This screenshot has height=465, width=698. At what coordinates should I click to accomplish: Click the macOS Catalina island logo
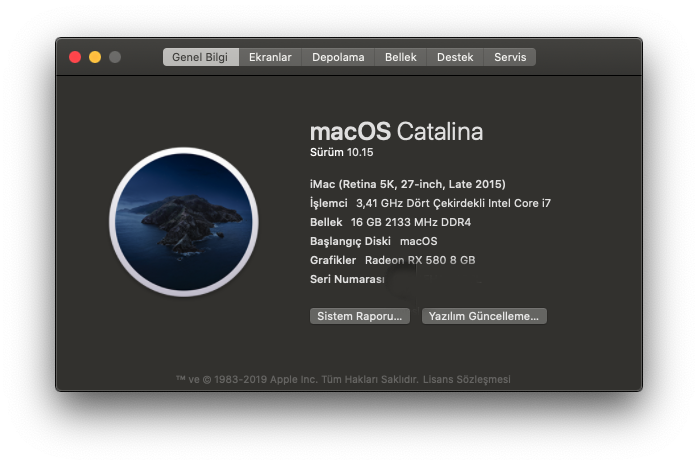tap(184, 222)
